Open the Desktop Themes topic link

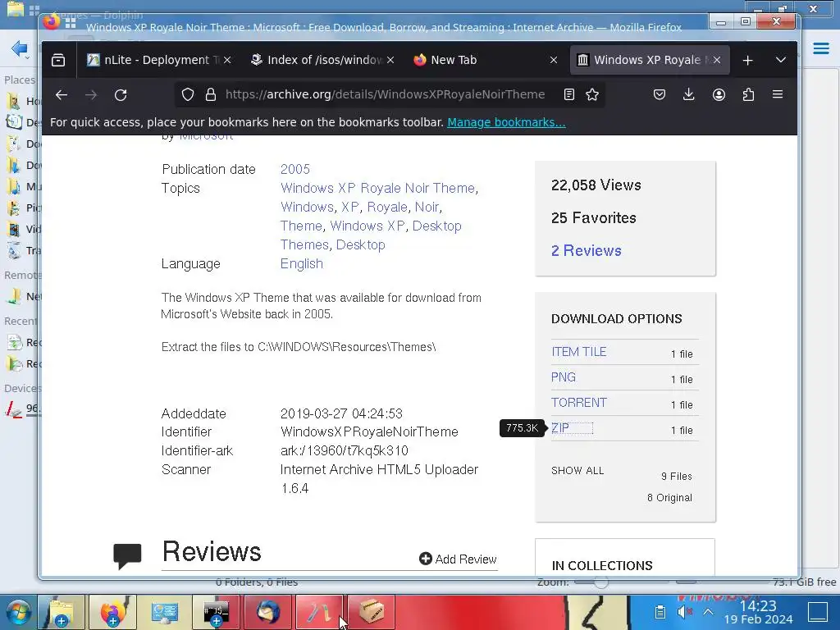(x=371, y=235)
